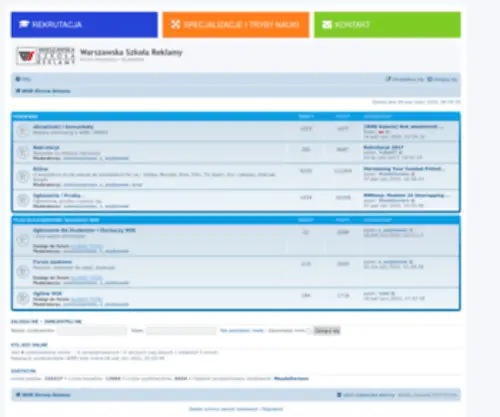Screen dimensions: 500x417
Task: Open the Aktualności i komunikaty forum
Action: tap(63, 127)
